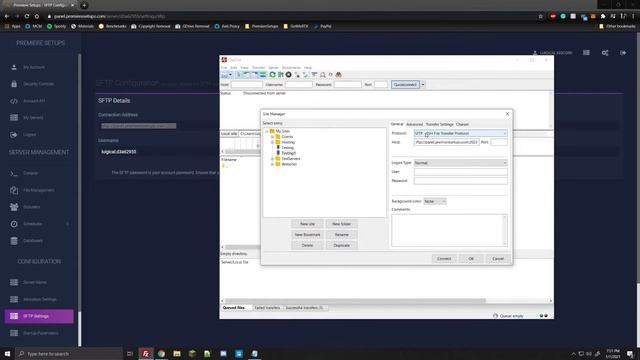Click the Comments text area
The height and width of the screenshot is (360, 640).
pyautogui.click(x=449, y=230)
